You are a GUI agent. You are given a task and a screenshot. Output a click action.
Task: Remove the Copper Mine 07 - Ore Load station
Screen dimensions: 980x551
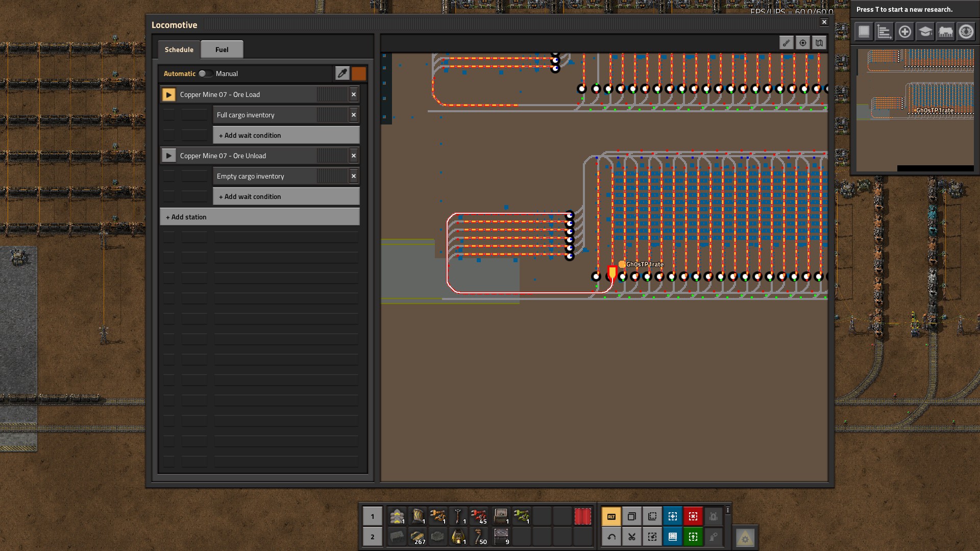coord(354,94)
